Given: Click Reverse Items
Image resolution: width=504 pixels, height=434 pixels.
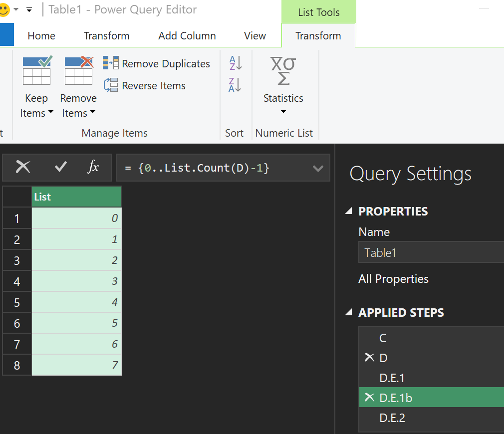Looking at the screenshot, I should [144, 85].
